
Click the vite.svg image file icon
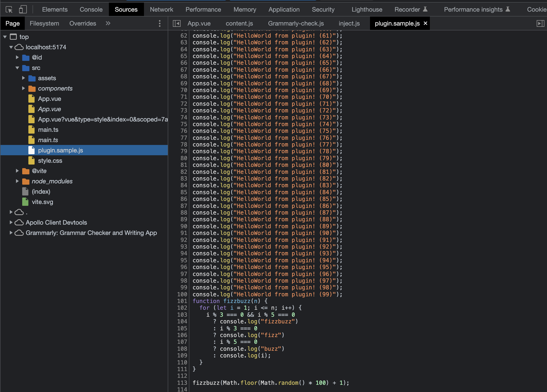[25, 202]
